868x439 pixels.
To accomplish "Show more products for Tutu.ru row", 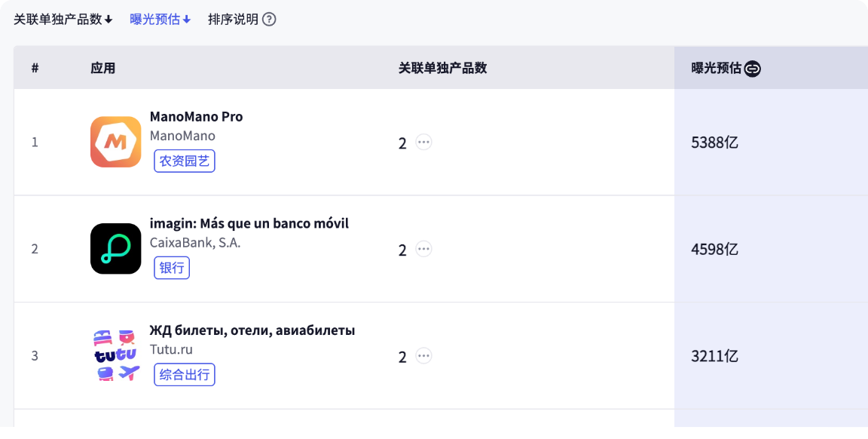I will pos(423,356).
